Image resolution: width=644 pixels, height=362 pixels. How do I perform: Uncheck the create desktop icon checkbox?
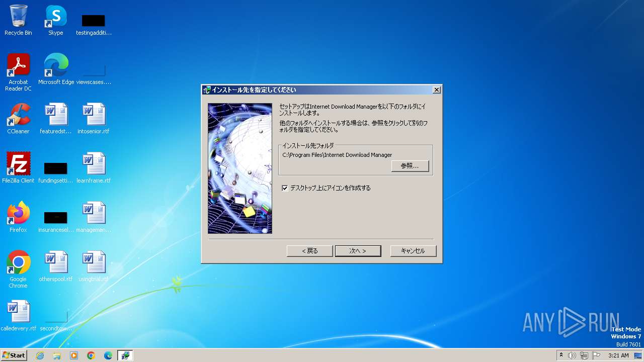tap(285, 188)
